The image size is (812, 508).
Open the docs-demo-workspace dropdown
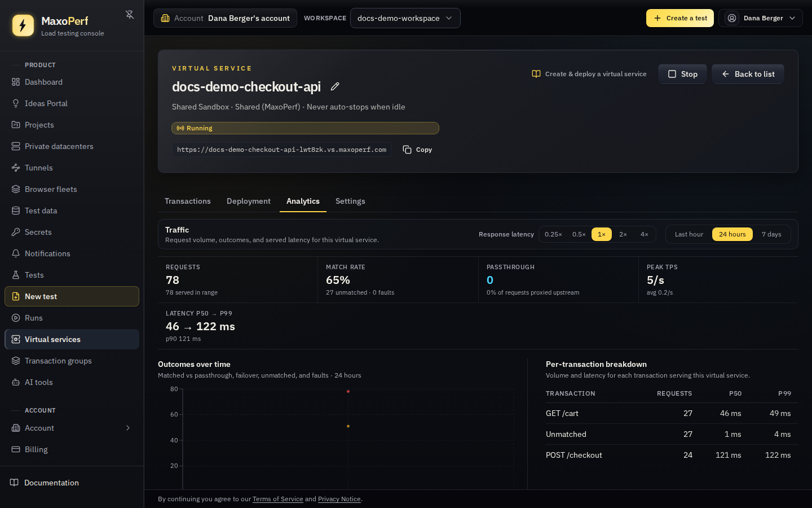[x=405, y=18]
